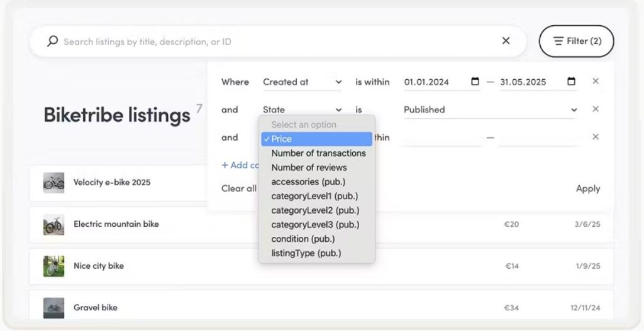The width and height of the screenshot is (644, 331).
Task: Click the 3/6/25 date cell
Action: click(587, 224)
